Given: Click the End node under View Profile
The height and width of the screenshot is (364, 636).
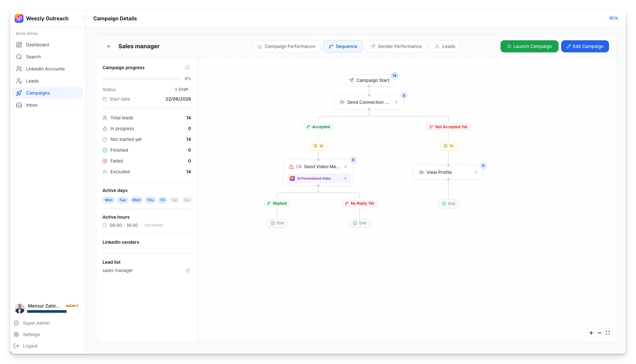Looking at the screenshot, I should click(x=448, y=204).
